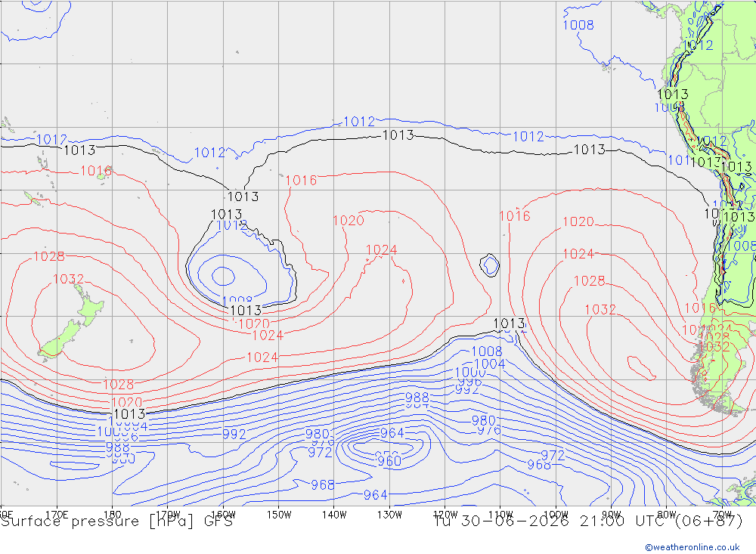Click the blue 988 isobar label
The image size is (756, 554).
[x=417, y=398]
